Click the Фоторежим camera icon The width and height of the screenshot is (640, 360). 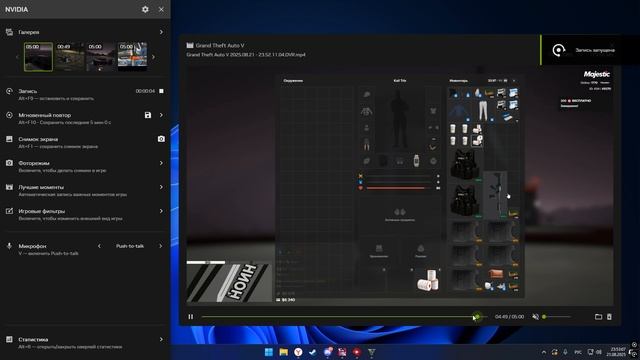click(9, 163)
